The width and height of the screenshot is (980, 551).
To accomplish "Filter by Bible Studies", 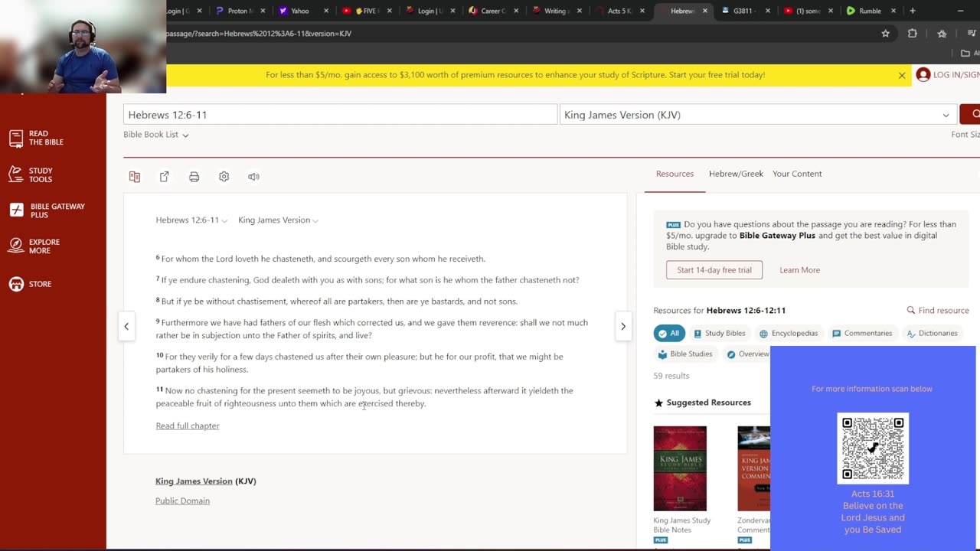I will (x=685, y=354).
